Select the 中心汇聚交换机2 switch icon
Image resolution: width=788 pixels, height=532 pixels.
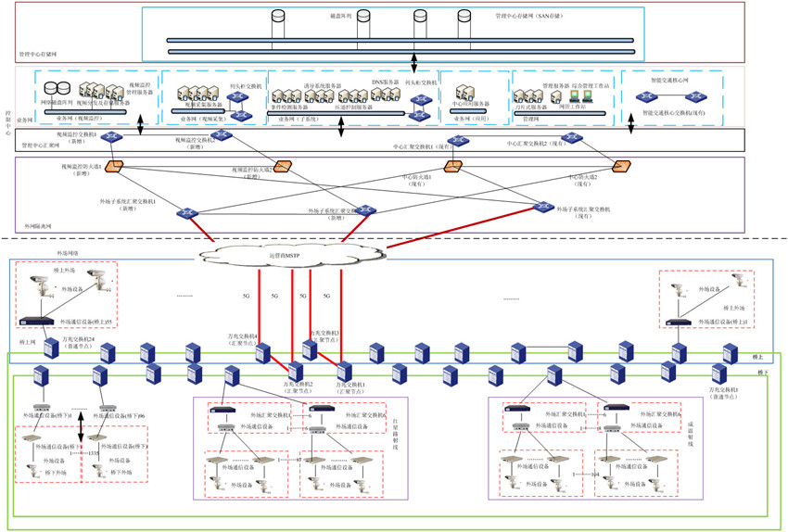pos(572,138)
